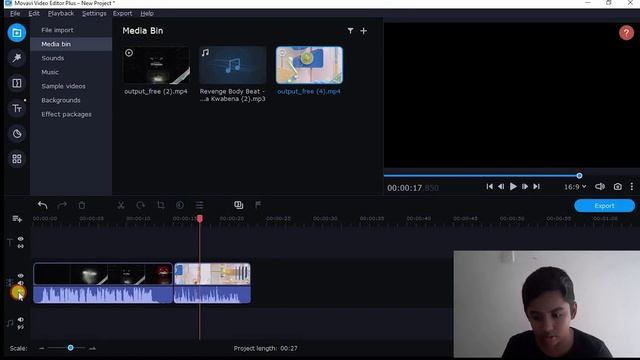Screen dimensions: 640x360
Task: Select the Crop tool
Action: (x=161, y=205)
